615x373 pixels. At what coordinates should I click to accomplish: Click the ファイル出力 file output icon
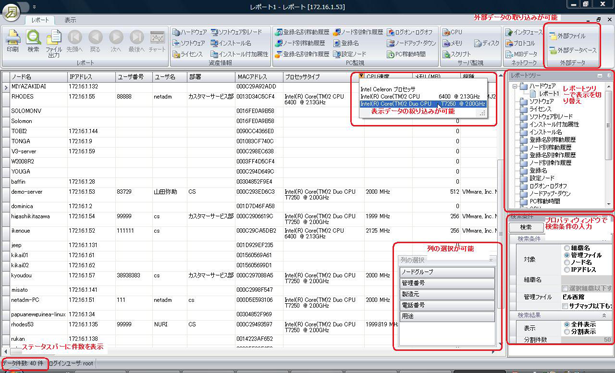tap(54, 44)
